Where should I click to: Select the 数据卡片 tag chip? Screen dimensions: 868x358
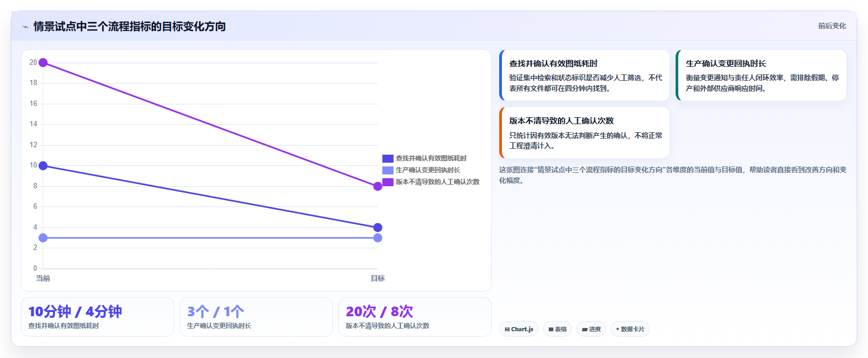tap(630, 329)
